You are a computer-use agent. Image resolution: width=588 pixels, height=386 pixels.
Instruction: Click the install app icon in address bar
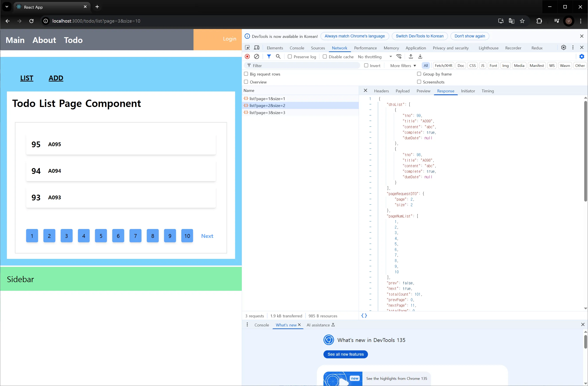click(501, 21)
